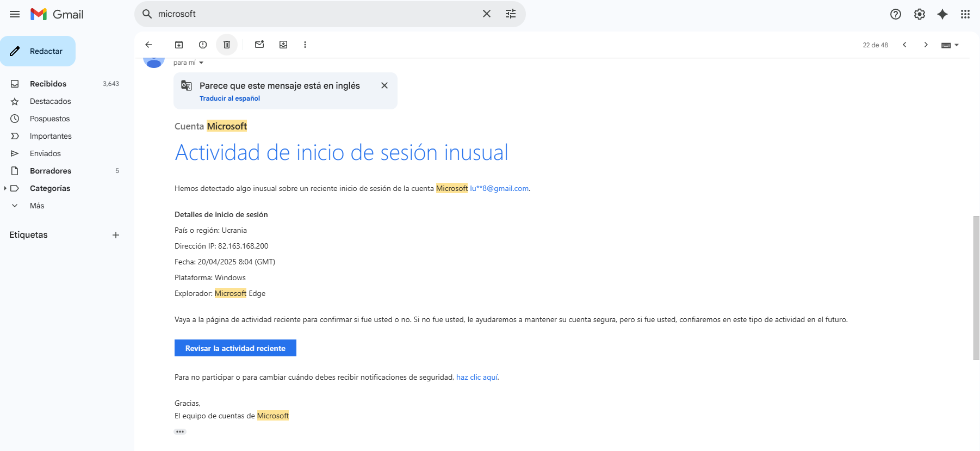Click the search magnifier icon
This screenshot has height=451, width=980.
pos(147,14)
